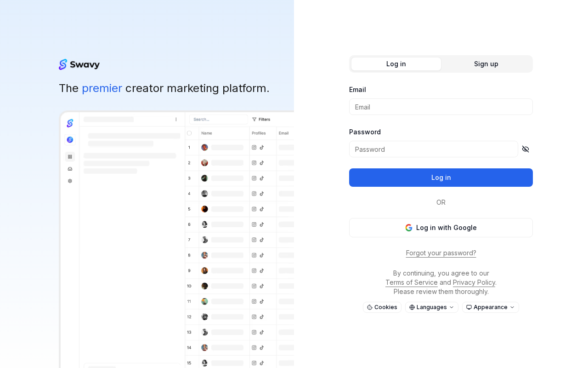588x368 pixels.
Task: Click the Instagram icon in row 1
Action: (254, 148)
